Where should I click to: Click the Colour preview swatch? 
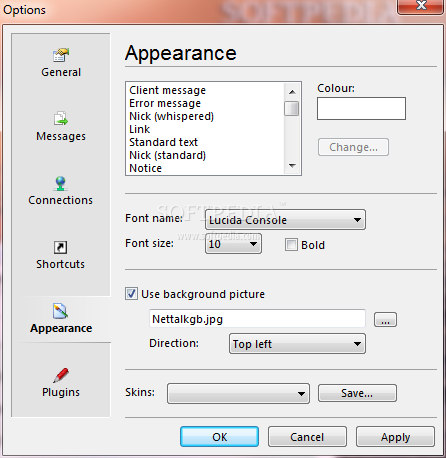[361, 108]
